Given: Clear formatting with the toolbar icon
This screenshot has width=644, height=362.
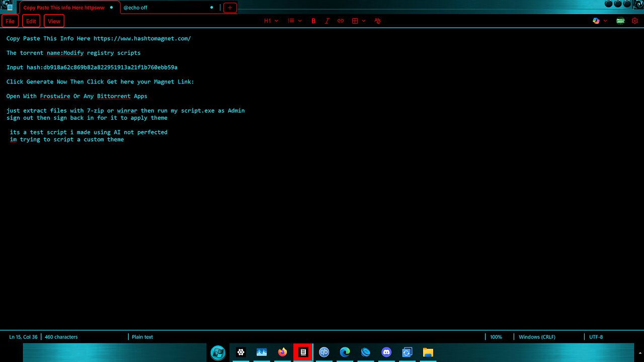Looking at the screenshot, I should pyautogui.click(x=377, y=21).
